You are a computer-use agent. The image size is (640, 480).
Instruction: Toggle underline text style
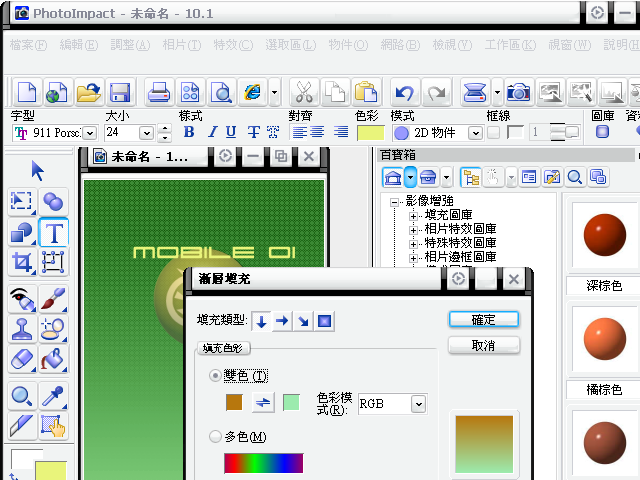pos(231,132)
